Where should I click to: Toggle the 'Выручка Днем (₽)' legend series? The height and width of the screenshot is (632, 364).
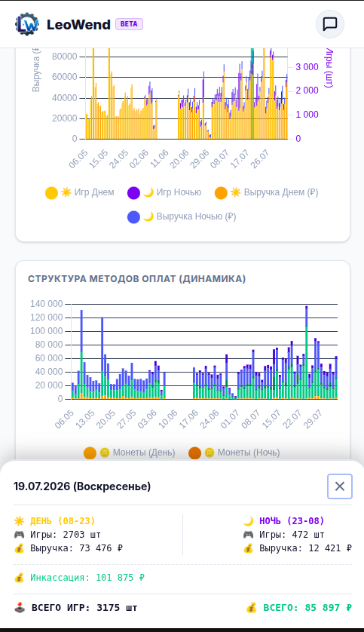point(267,192)
